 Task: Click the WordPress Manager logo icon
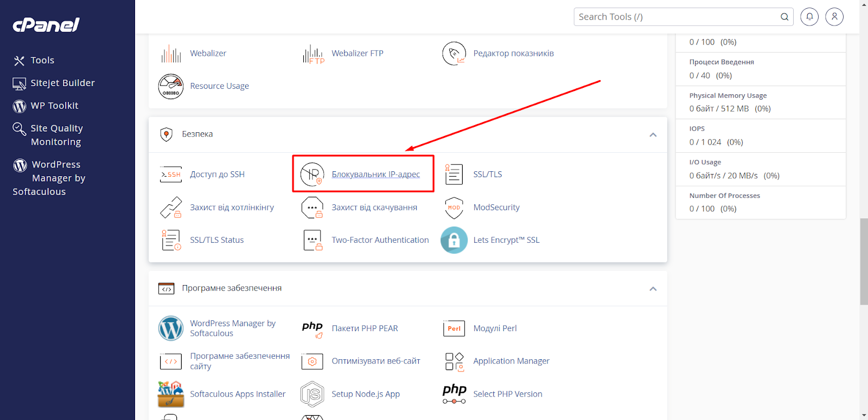click(171, 328)
